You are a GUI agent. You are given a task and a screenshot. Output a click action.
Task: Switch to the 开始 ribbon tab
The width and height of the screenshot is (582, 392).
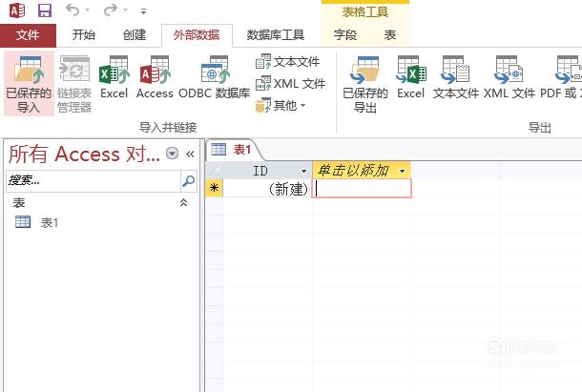coord(84,35)
